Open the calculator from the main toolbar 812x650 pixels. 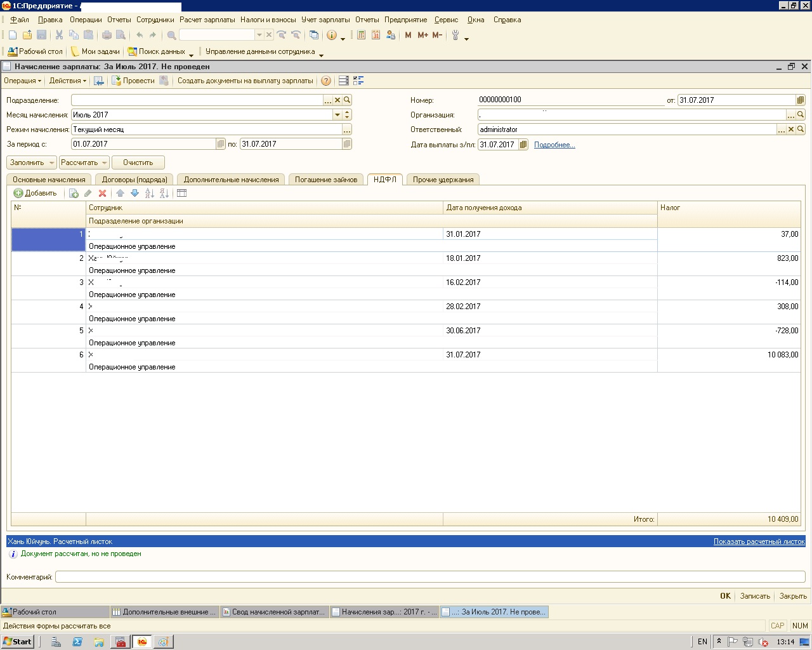(x=361, y=36)
